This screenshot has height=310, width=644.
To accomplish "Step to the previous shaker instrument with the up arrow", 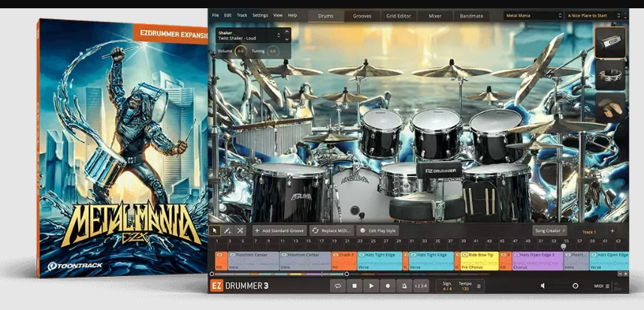I will pos(286,32).
